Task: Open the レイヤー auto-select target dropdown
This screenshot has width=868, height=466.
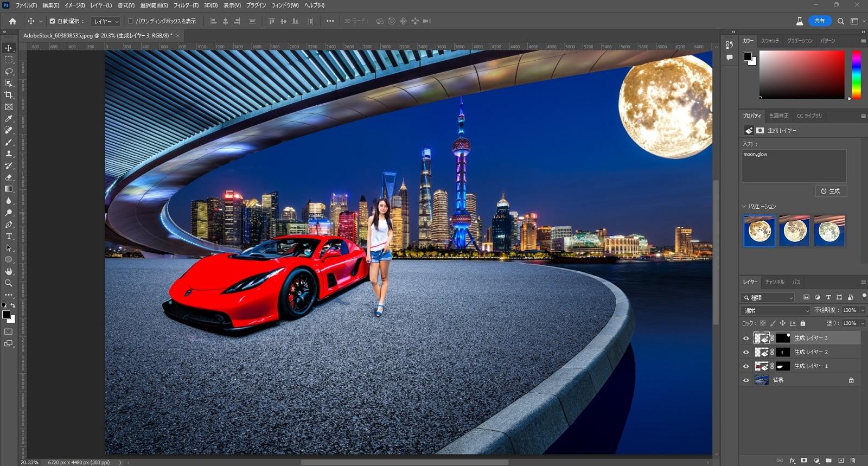Action: click(x=106, y=22)
